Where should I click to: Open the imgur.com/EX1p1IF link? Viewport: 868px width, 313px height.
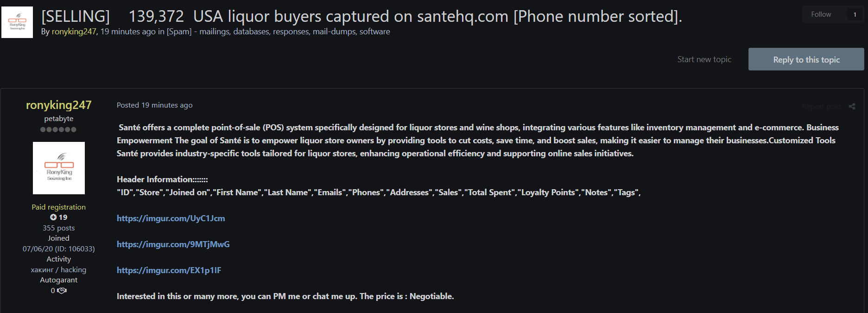pyautogui.click(x=169, y=270)
